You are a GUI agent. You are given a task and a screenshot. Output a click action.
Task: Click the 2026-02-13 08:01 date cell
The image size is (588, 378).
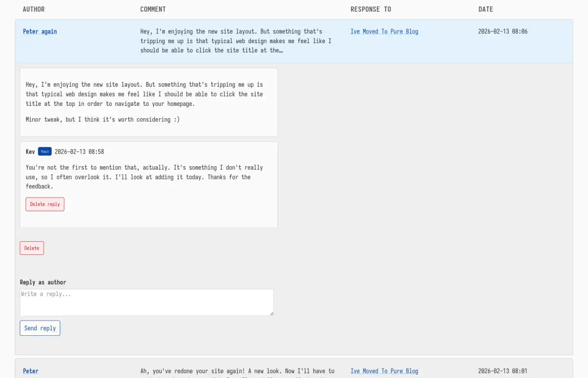click(x=503, y=371)
